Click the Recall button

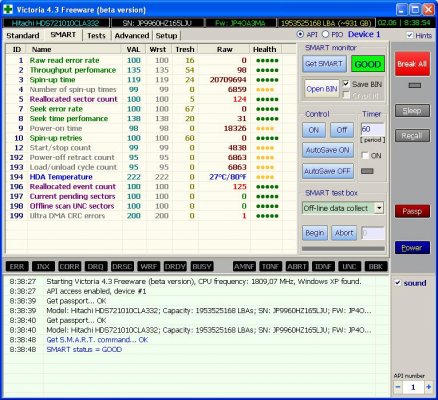click(x=412, y=136)
